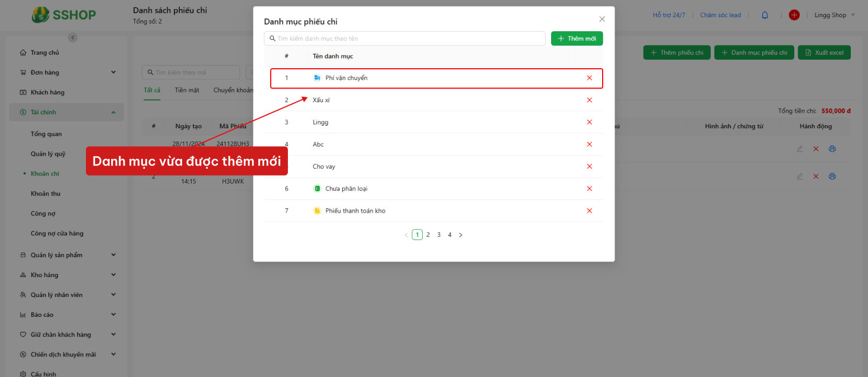
Task: Switch to the Tiền mặt tab
Action: [x=187, y=90]
